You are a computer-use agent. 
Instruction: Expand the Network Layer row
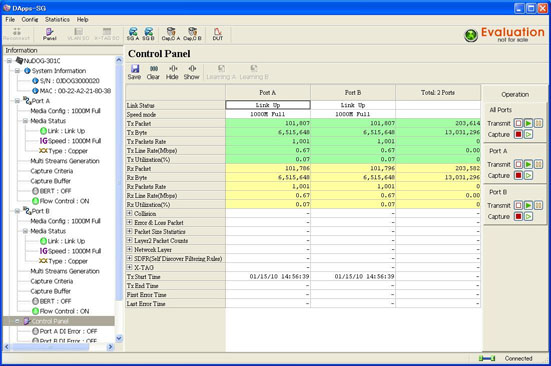pyautogui.click(x=129, y=249)
